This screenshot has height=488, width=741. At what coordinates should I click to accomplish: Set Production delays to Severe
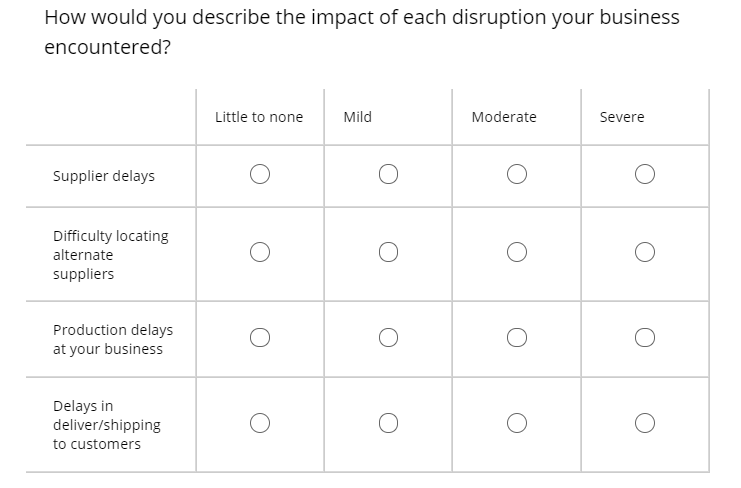click(645, 338)
